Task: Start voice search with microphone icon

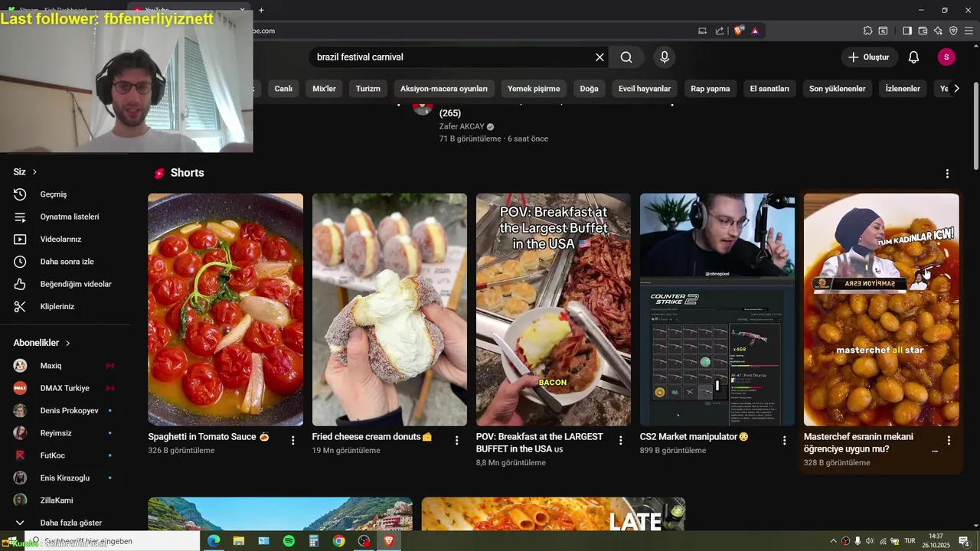Action: (x=665, y=57)
